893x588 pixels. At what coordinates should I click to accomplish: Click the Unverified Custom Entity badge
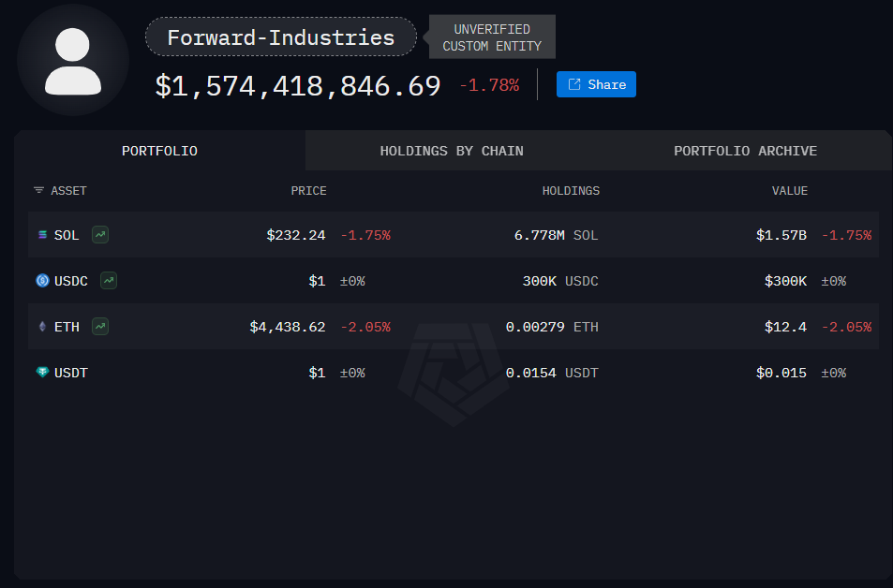(x=492, y=37)
